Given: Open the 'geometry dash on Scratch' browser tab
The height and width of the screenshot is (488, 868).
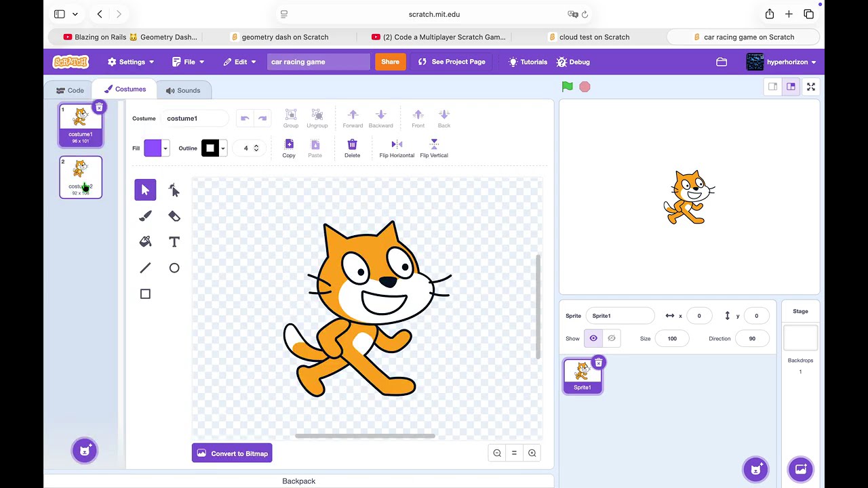Looking at the screenshot, I should [x=279, y=37].
